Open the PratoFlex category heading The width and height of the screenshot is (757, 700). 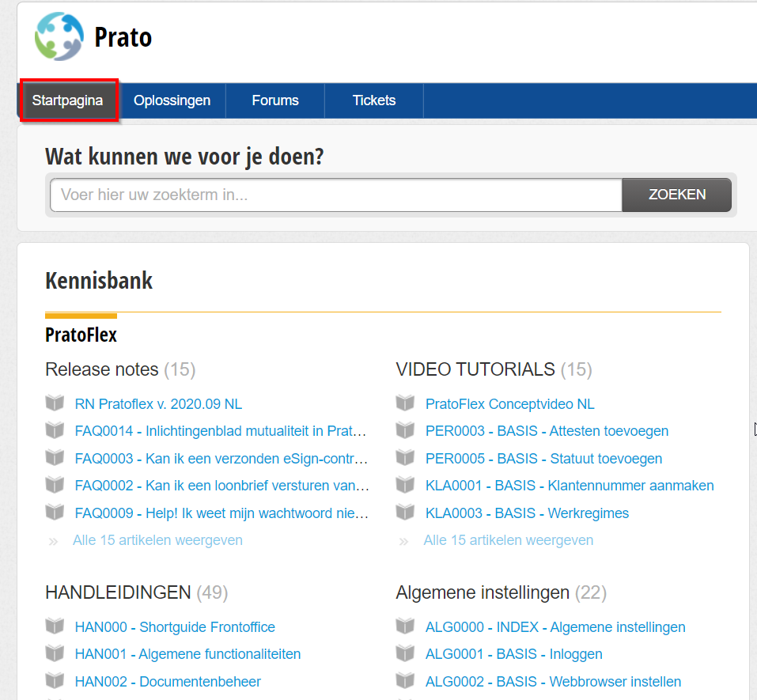81,335
